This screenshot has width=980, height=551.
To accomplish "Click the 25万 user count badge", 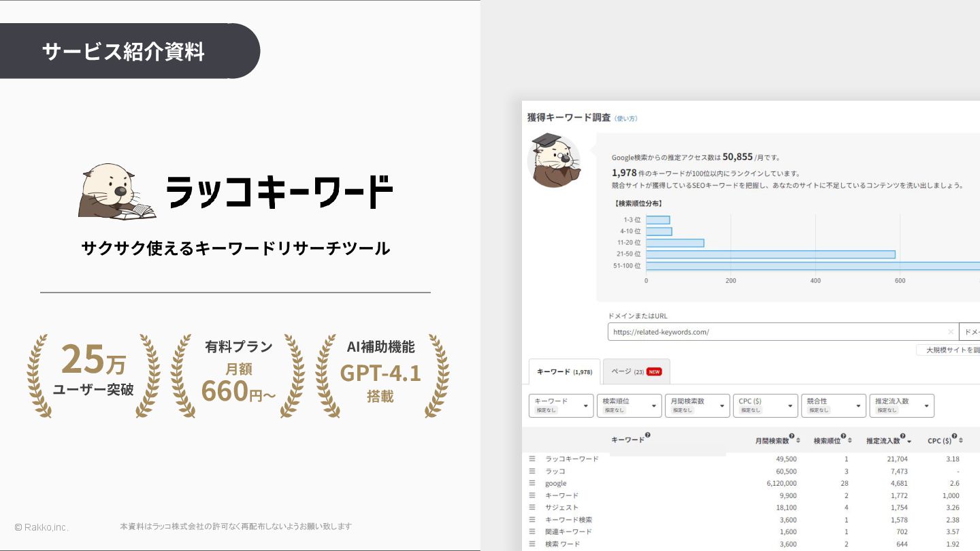I will (x=94, y=361).
